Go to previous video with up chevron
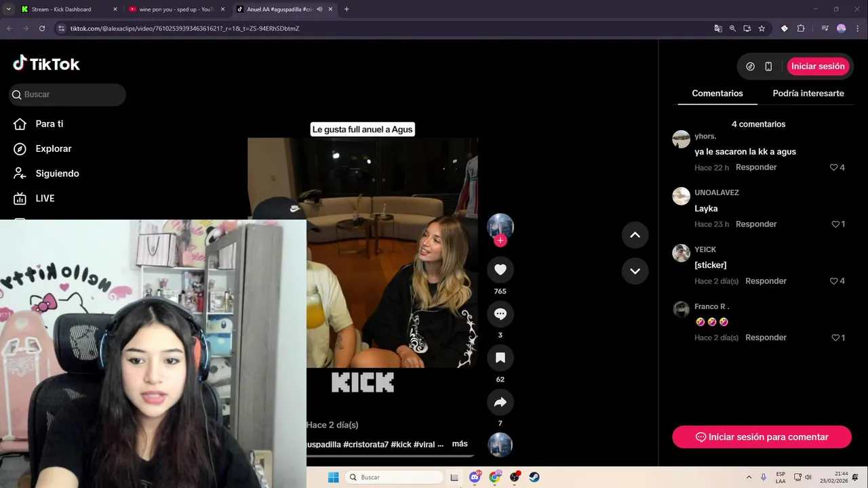The height and width of the screenshot is (488, 868). (x=635, y=235)
